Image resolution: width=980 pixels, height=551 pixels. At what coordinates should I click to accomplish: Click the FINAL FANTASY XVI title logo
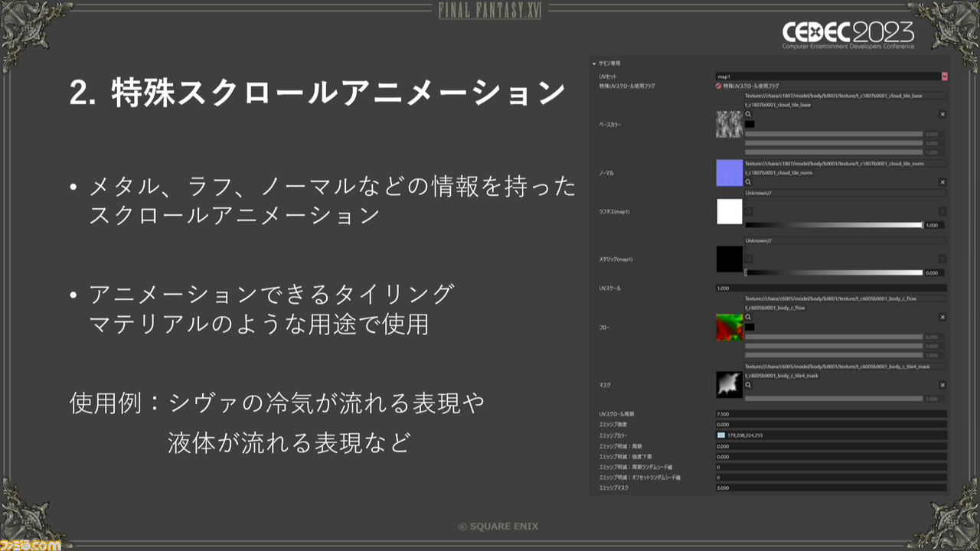489,11
